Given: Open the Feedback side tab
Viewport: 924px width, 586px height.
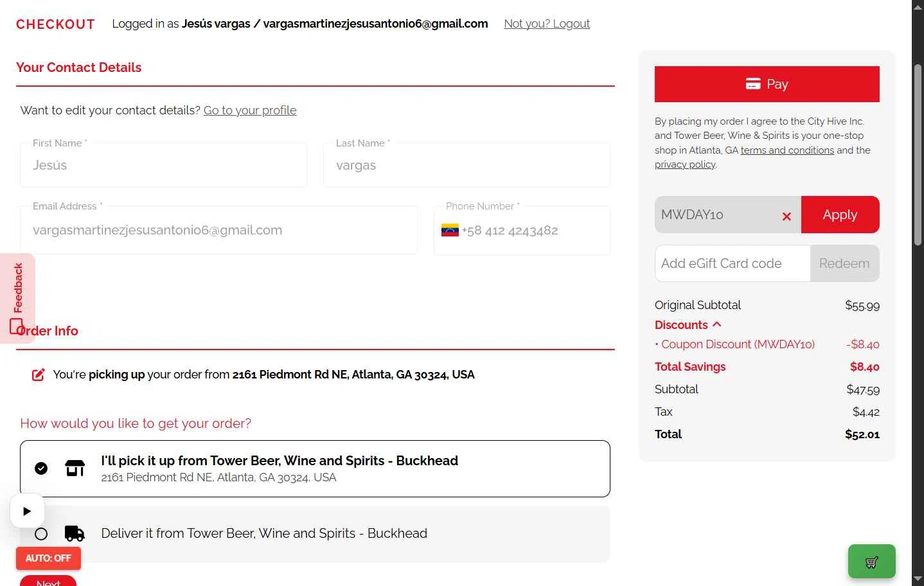Looking at the screenshot, I should click(x=17, y=298).
